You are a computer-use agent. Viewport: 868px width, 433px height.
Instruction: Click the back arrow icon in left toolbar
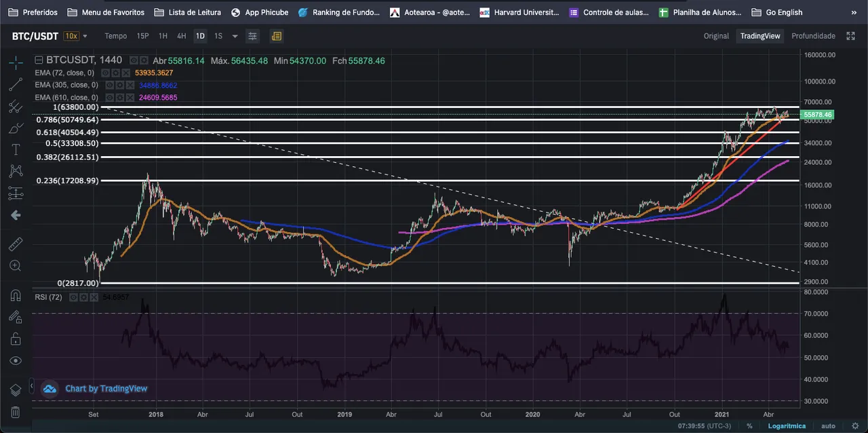16,215
